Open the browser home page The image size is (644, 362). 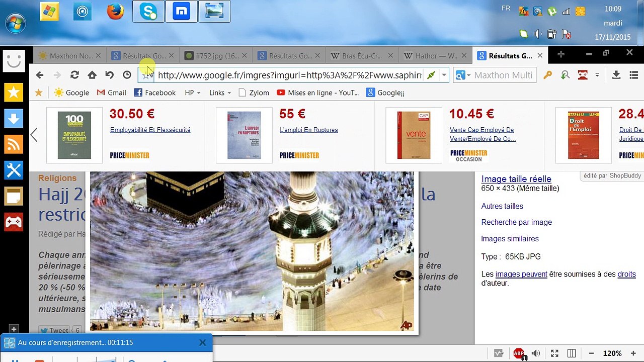click(x=92, y=75)
